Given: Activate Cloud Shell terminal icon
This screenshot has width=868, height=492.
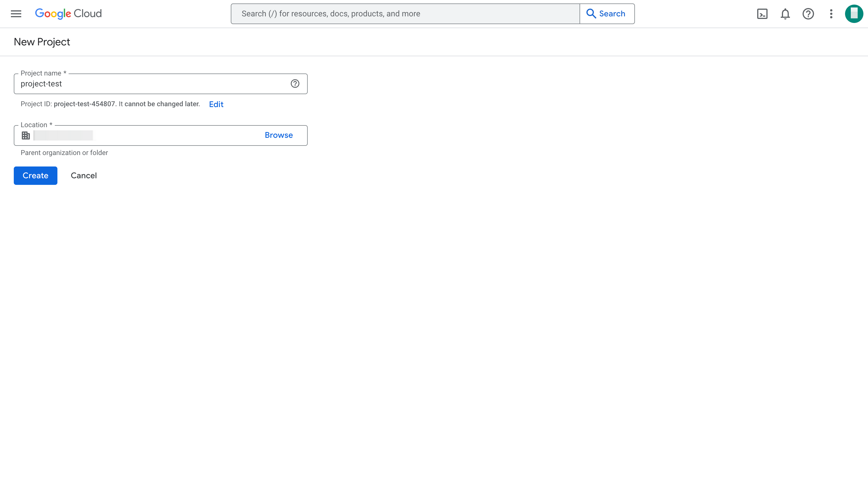Looking at the screenshot, I should coord(762,14).
